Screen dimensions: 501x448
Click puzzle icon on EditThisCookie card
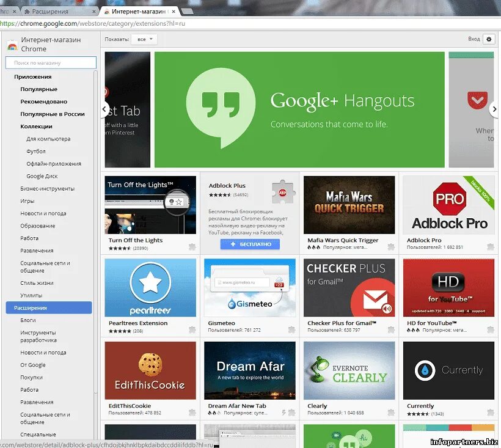[x=192, y=413]
